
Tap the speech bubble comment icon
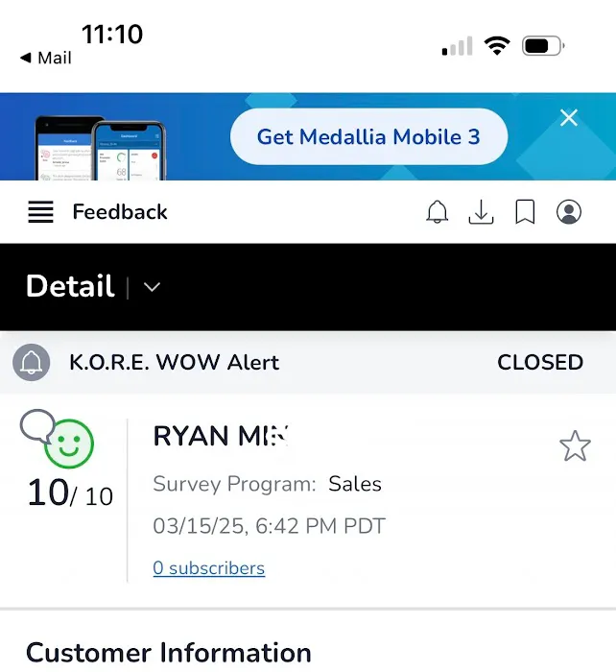coord(37,425)
